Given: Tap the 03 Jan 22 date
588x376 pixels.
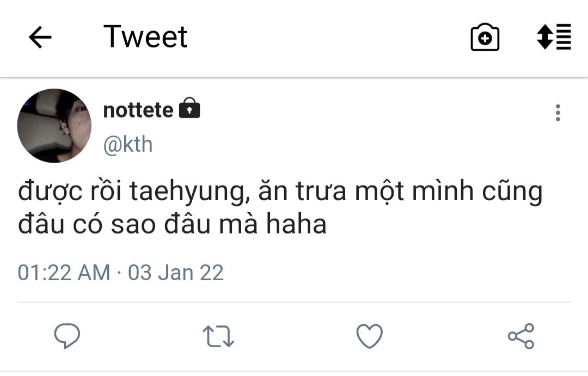Looking at the screenshot, I should pos(176,273).
